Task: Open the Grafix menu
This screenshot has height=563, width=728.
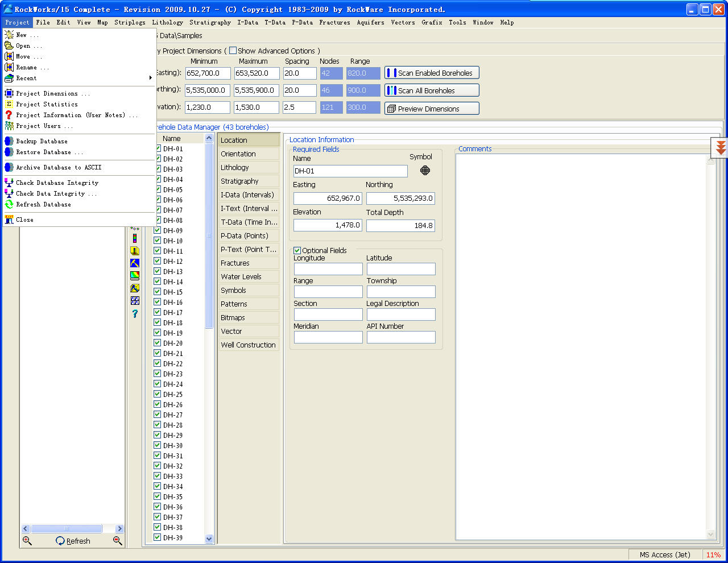Action: tap(432, 22)
